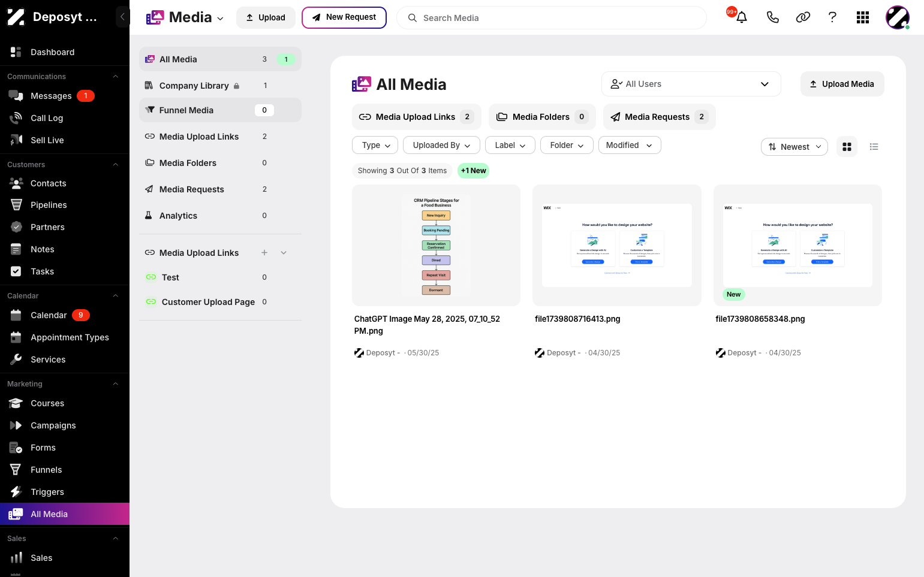Click the phone dialer icon

[x=772, y=17]
